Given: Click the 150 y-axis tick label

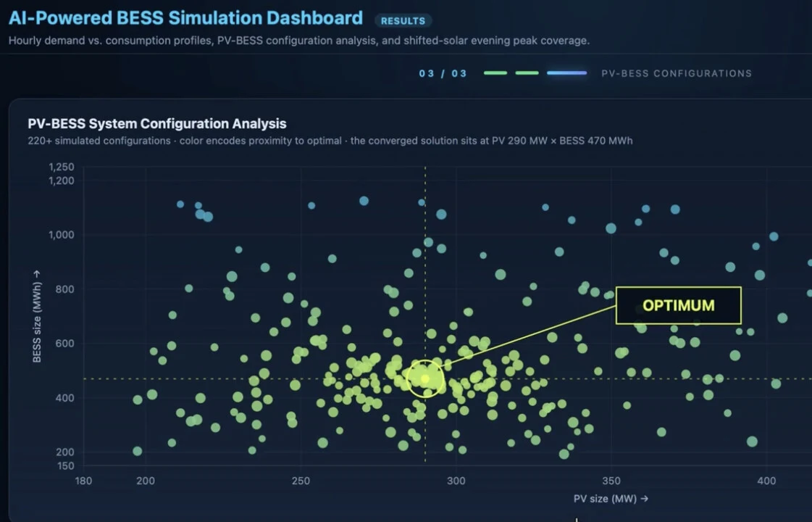Looking at the screenshot, I should coord(65,466).
